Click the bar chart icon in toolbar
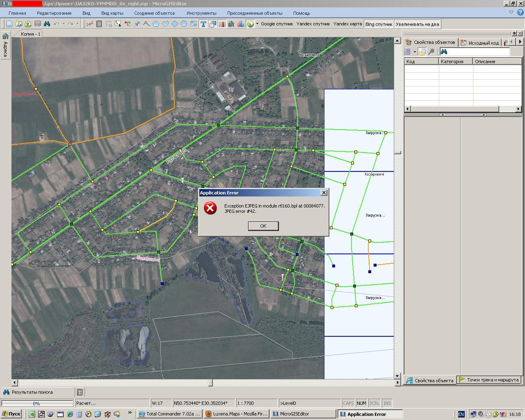The height and width of the screenshot is (420, 525). (x=241, y=24)
